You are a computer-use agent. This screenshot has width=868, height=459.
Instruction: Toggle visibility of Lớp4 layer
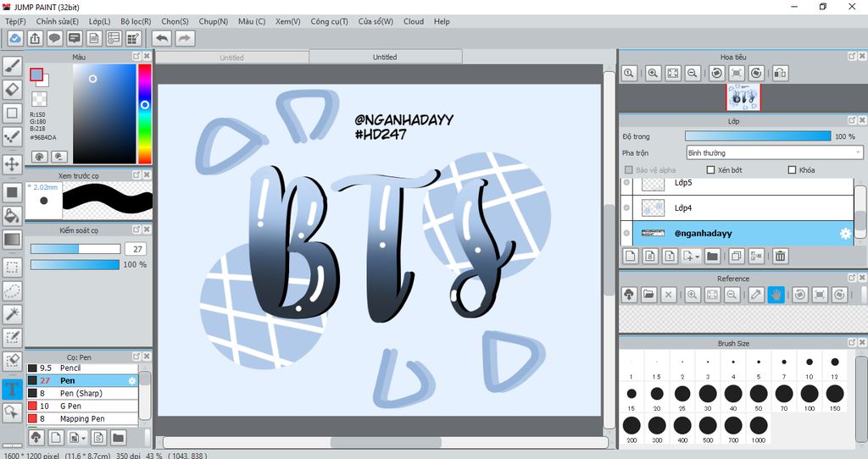pos(626,208)
